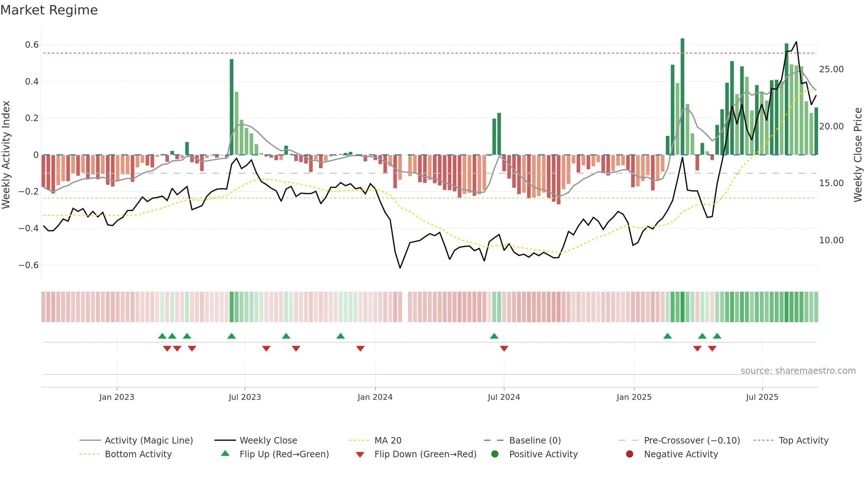The image size is (868, 488).
Task: Click the Weekly Activity Index axis title
Action: click(x=6, y=155)
